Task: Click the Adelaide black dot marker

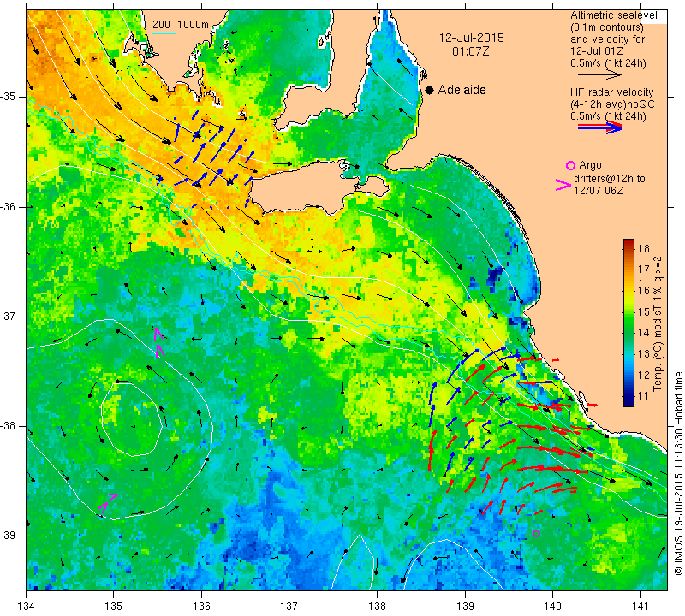Action: coord(430,90)
